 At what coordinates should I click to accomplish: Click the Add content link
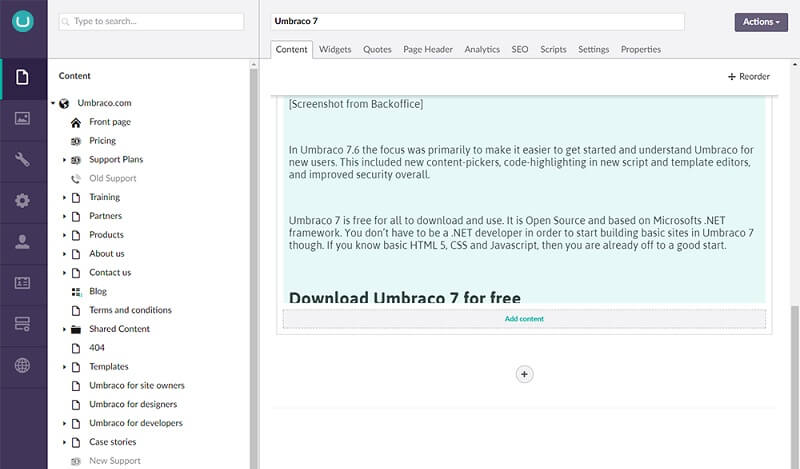524,319
